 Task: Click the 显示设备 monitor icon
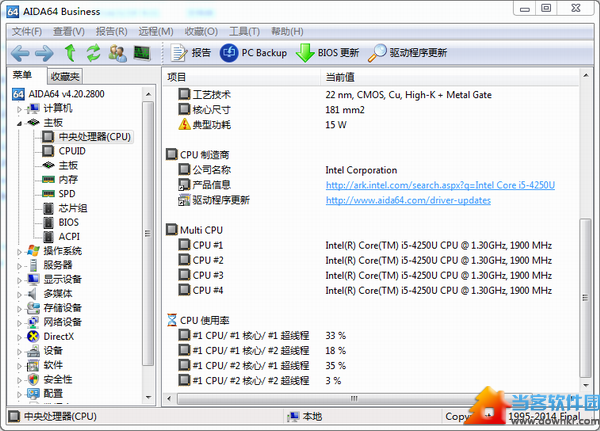coord(33,279)
